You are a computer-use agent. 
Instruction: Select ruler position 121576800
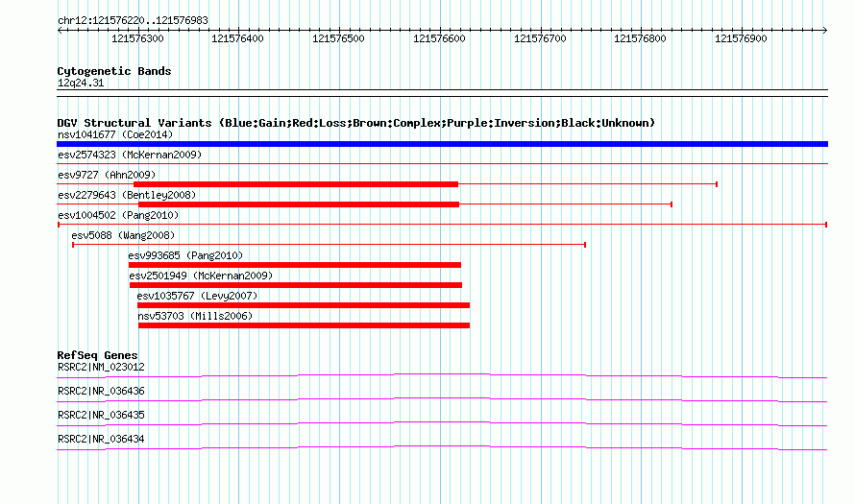coord(640,38)
